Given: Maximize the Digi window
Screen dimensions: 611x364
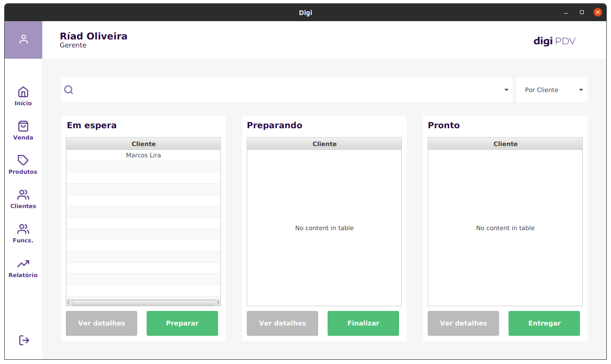Looking at the screenshot, I should click(x=582, y=12).
